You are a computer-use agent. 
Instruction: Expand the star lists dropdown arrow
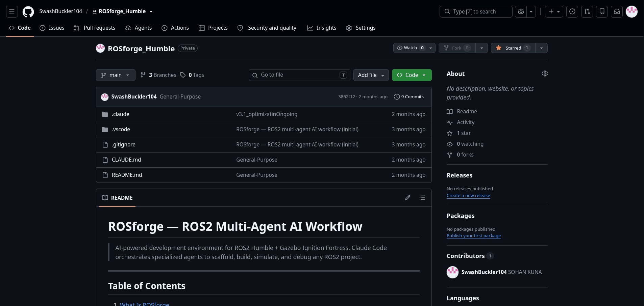[x=541, y=48]
